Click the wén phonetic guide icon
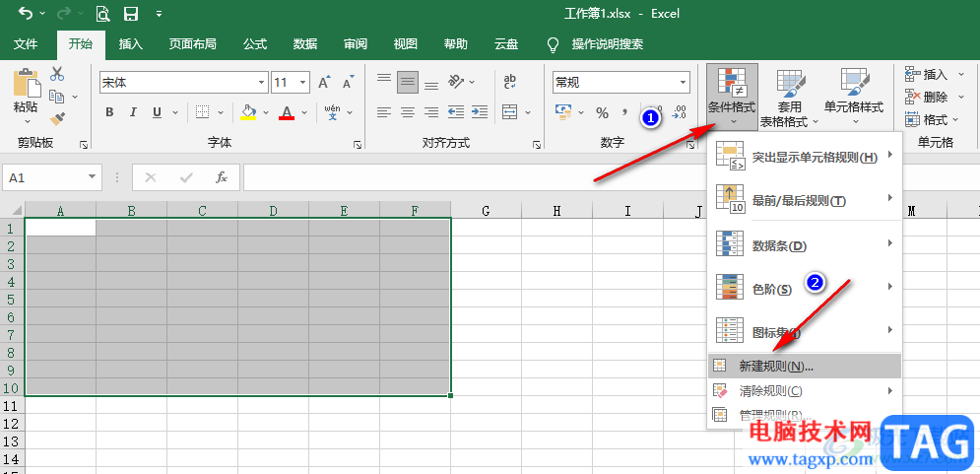Viewport: 980px width, 474px height. click(x=333, y=112)
